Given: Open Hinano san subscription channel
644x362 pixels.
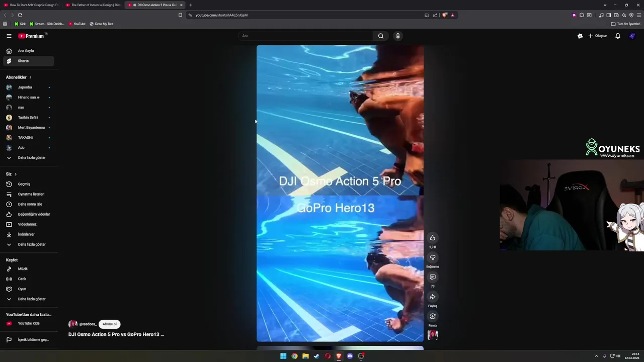Looking at the screenshot, I should [29, 98].
